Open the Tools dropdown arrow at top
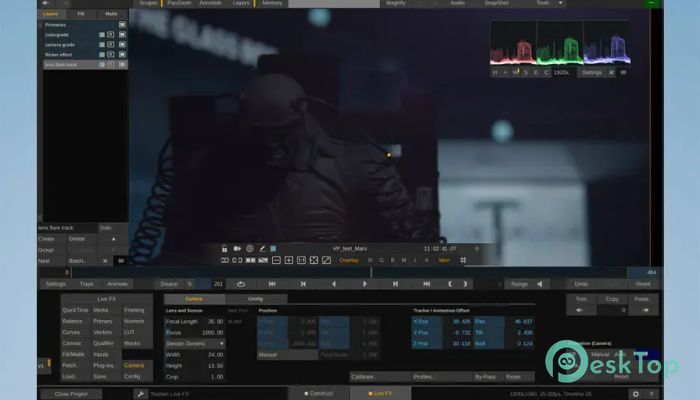Viewport: 700px width, 400px height. [x=560, y=3]
